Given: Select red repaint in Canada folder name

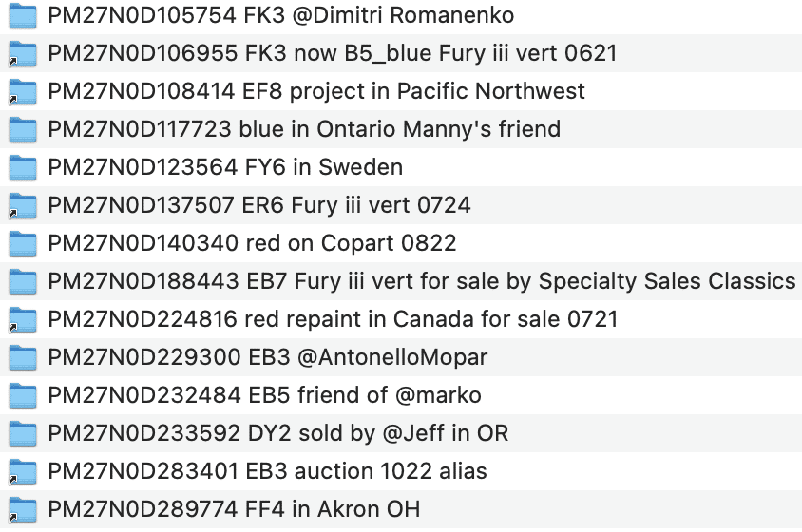Looking at the screenshot, I should 333,319.
